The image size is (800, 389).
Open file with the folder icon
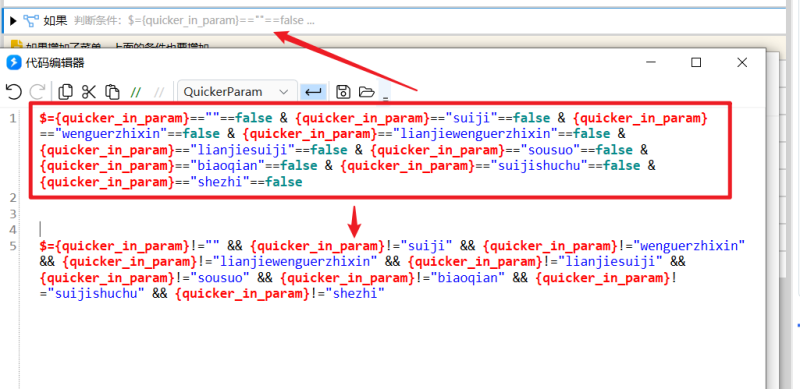coord(366,92)
